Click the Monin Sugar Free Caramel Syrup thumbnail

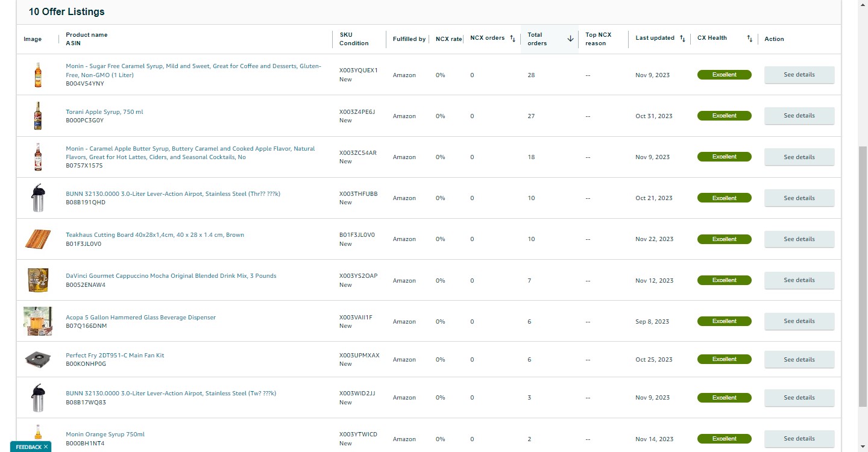point(38,75)
